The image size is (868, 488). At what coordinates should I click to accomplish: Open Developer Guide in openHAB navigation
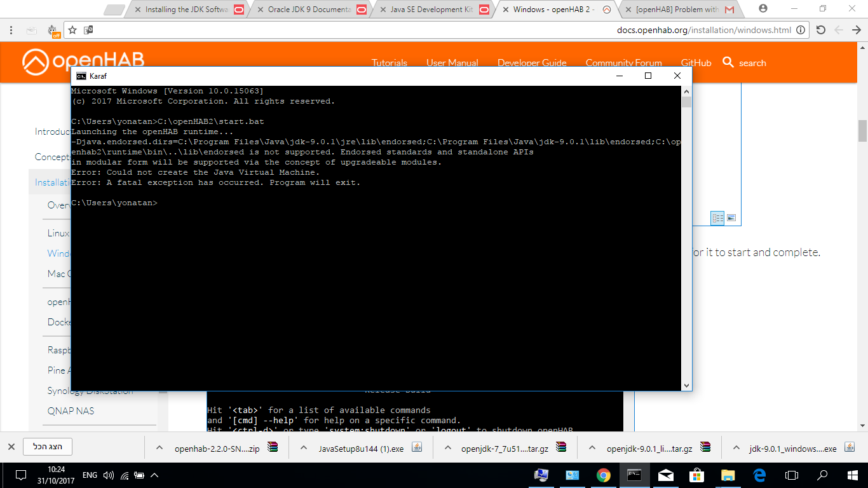[532, 63]
